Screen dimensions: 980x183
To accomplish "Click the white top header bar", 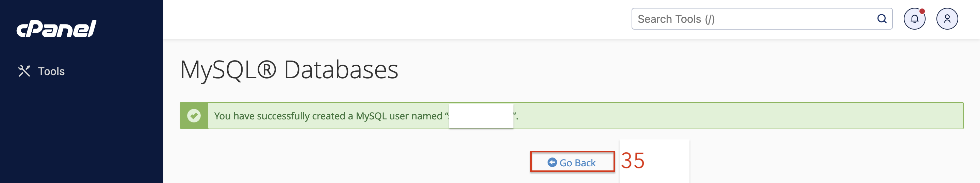I will coord(396,19).
